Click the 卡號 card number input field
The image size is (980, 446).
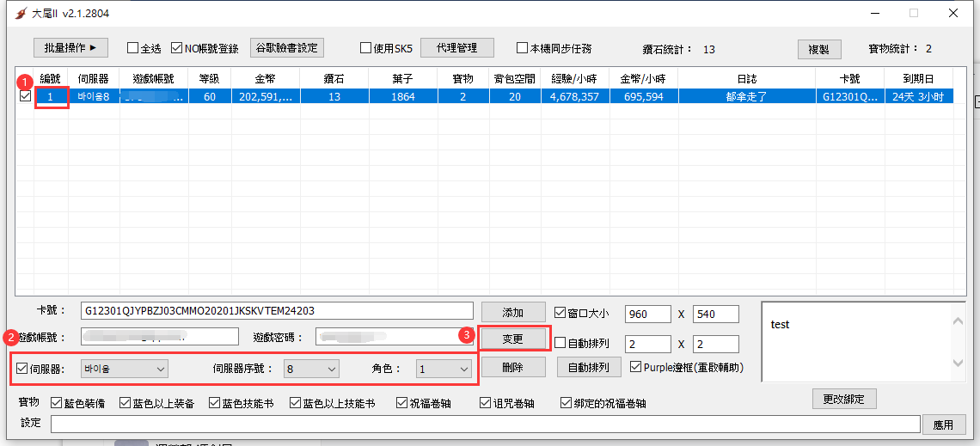click(x=277, y=310)
